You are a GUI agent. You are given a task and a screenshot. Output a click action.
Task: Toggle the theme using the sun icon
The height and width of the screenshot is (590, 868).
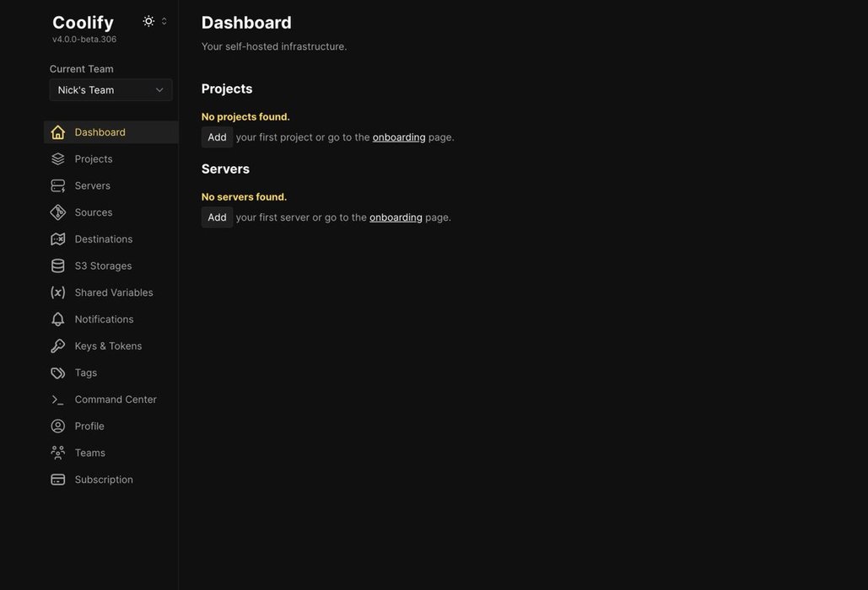[148, 21]
